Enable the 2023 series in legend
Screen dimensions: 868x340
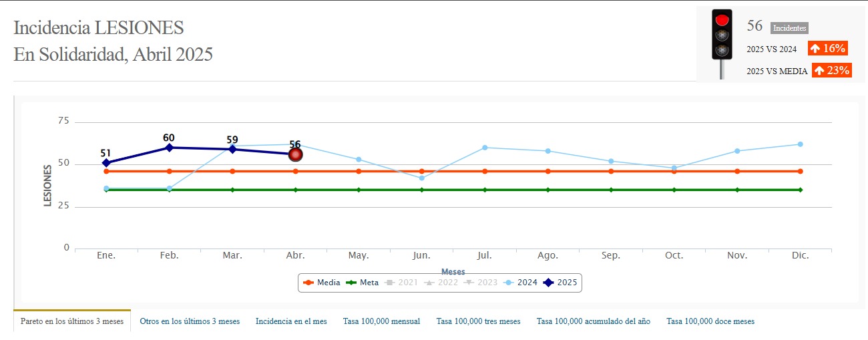point(481,283)
